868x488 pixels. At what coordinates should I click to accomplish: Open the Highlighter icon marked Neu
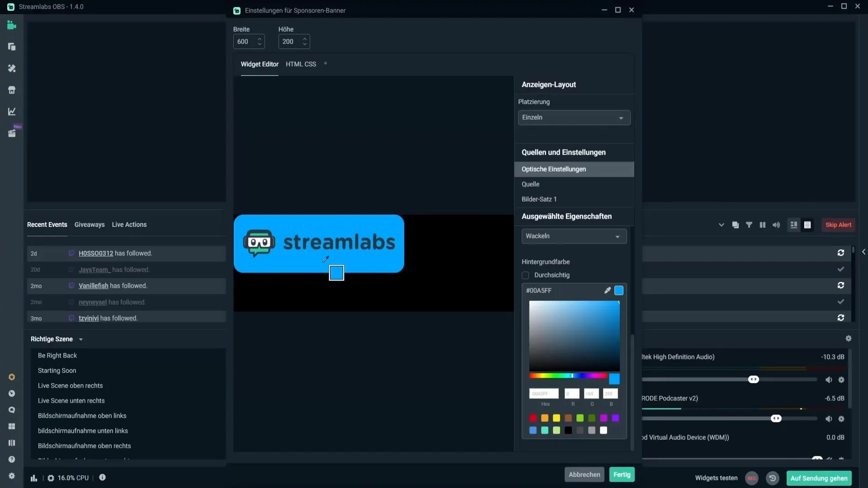pyautogui.click(x=12, y=133)
